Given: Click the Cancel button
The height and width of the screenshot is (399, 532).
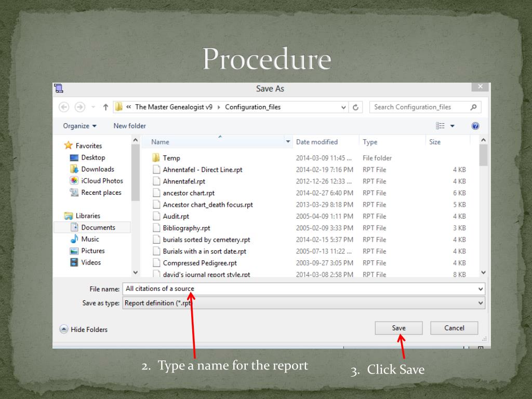Looking at the screenshot, I should point(454,328).
